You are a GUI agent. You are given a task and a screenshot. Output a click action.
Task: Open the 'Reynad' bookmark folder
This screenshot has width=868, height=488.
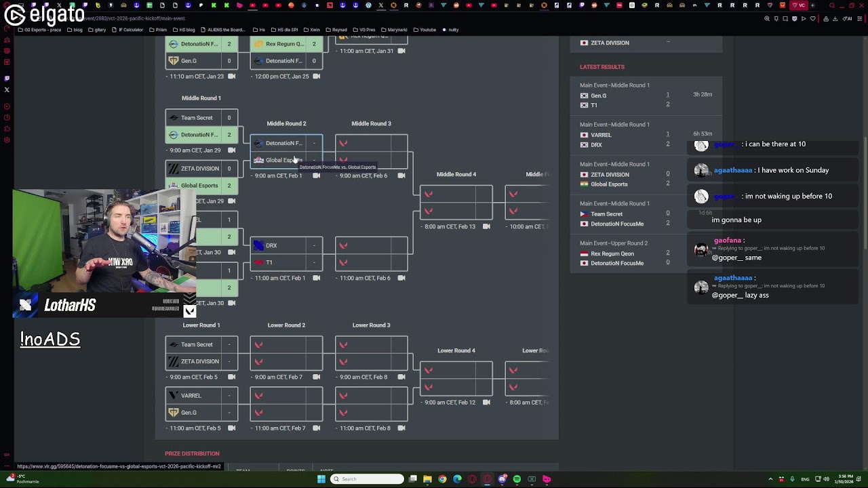pyautogui.click(x=336, y=30)
